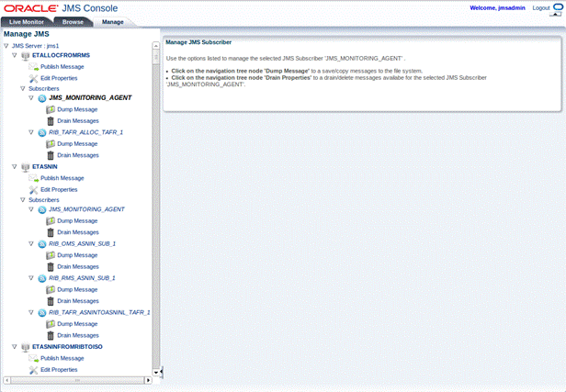Click Dump Message icon under bold JMS_MONITORING_AGENT
Viewport: 566px width, 392px height.
[51, 109]
